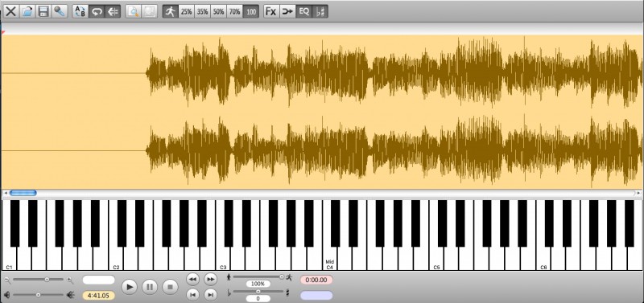Click the microphone record icon
This screenshot has width=644, height=303.
pos(59,11)
